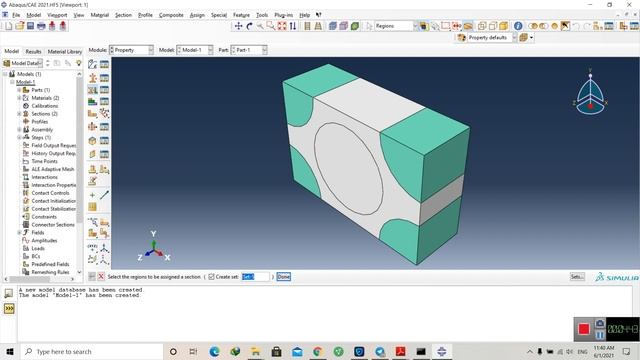Select the Rotate View tool
Image resolution: width=640 pixels, height=360 pixels.
[x=249, y=26]
